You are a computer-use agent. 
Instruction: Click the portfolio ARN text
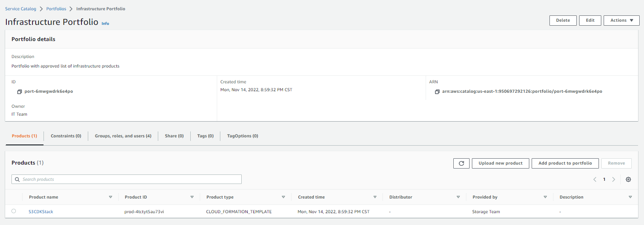[522, 92]
